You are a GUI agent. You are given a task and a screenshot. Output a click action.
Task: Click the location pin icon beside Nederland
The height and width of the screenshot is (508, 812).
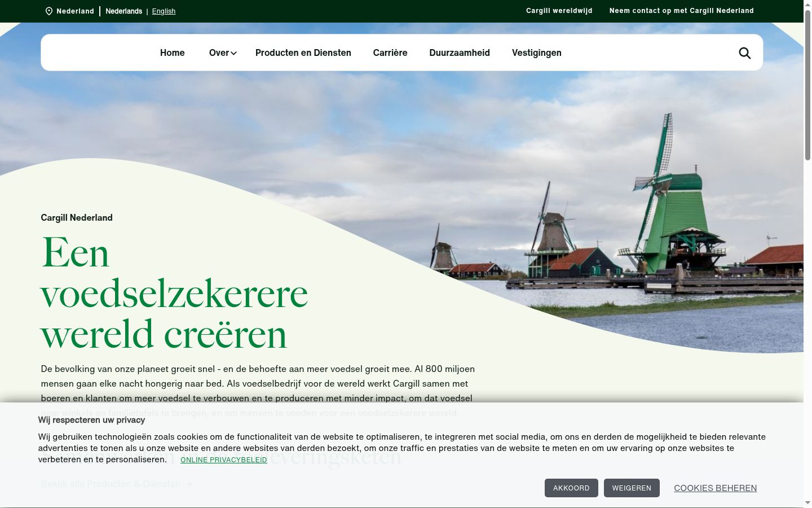click(x=49, y=11)
